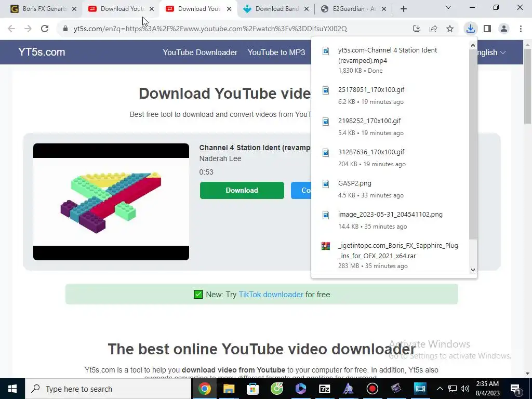Click the purple 'A' app icon on taskbar
The image size is (532, 399).
pos(348,389)
